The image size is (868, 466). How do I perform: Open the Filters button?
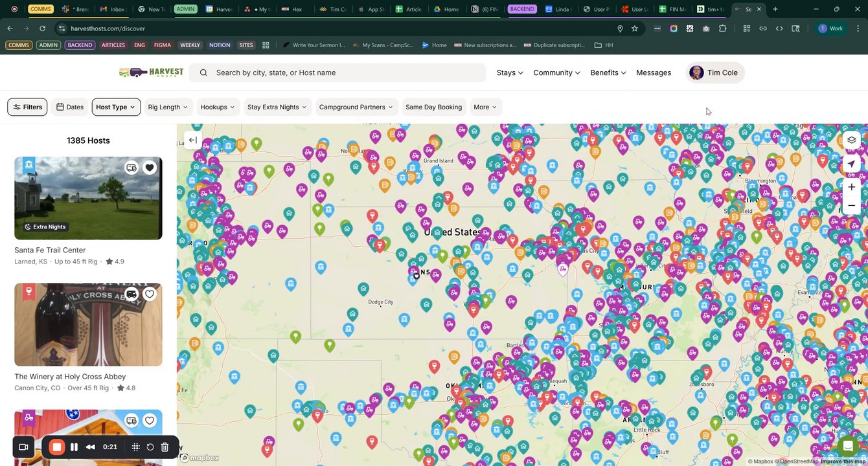pyautogui.click(x=27, y=107)
